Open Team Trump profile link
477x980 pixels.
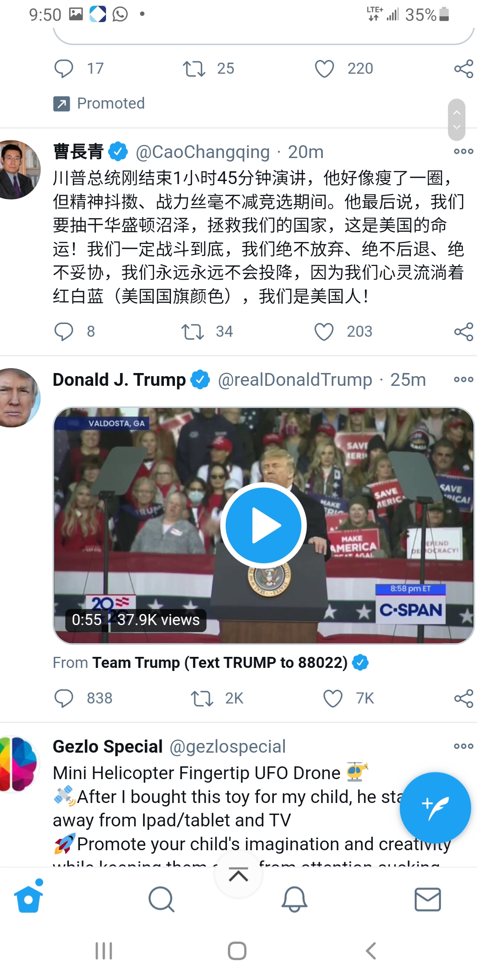point(220,663)
